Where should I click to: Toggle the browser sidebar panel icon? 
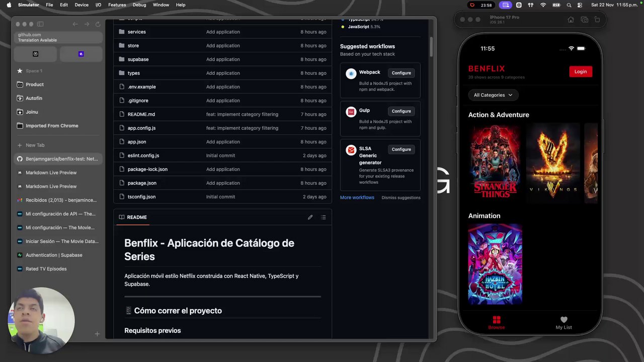40,24
